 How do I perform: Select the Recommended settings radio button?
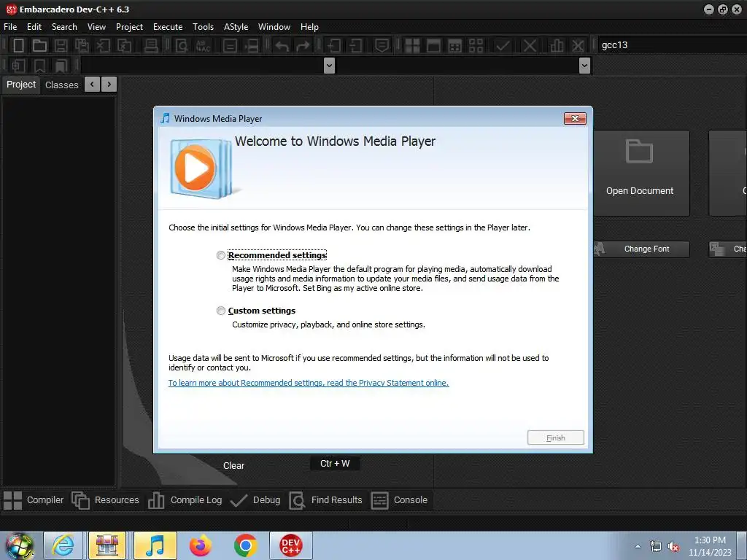coord(220,255)
